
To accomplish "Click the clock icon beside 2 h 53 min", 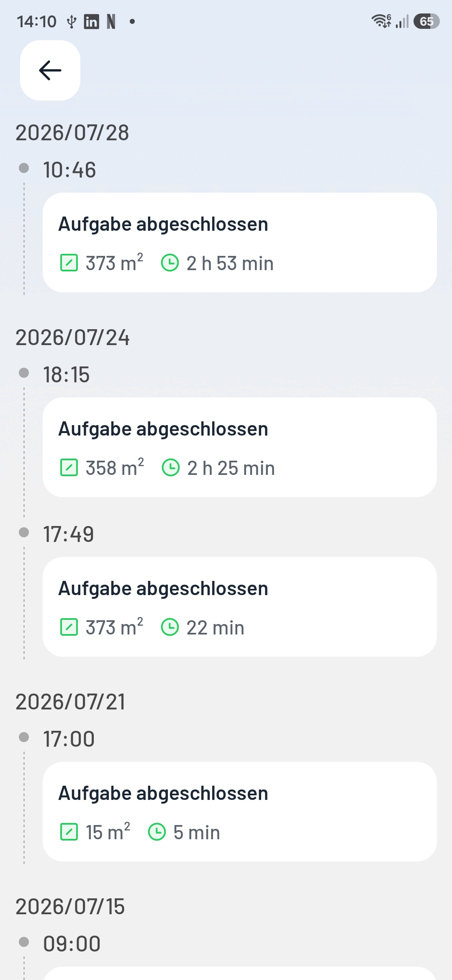I will click(x=170, y=263).
